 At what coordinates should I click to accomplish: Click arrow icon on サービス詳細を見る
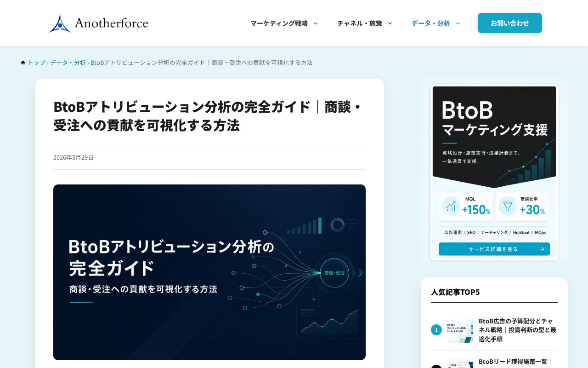(x=542, y=249)
